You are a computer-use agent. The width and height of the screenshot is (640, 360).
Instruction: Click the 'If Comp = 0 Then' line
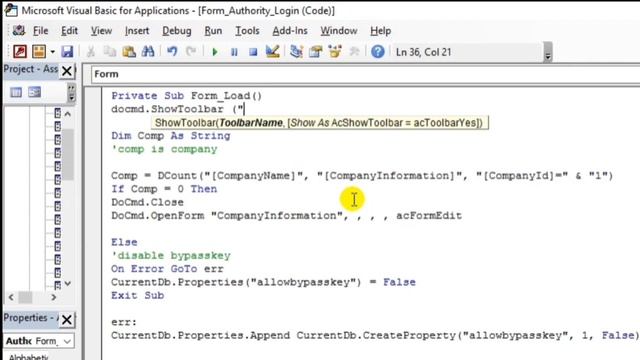164,189
